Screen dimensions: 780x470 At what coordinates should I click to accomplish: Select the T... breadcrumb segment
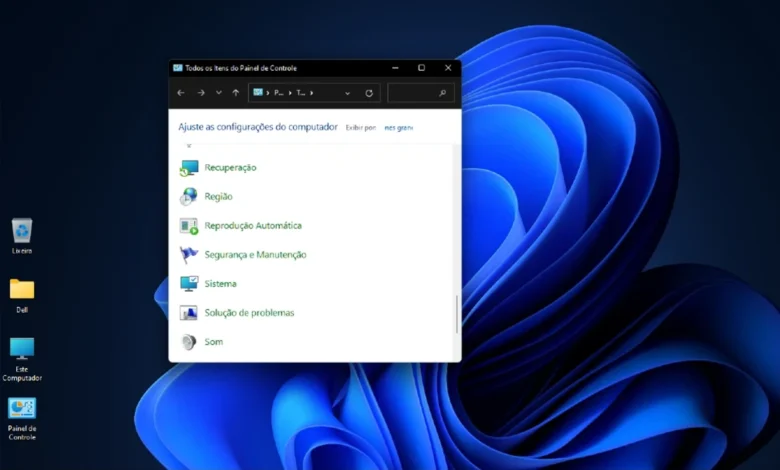pyautogui.click(x=301, y=93)
